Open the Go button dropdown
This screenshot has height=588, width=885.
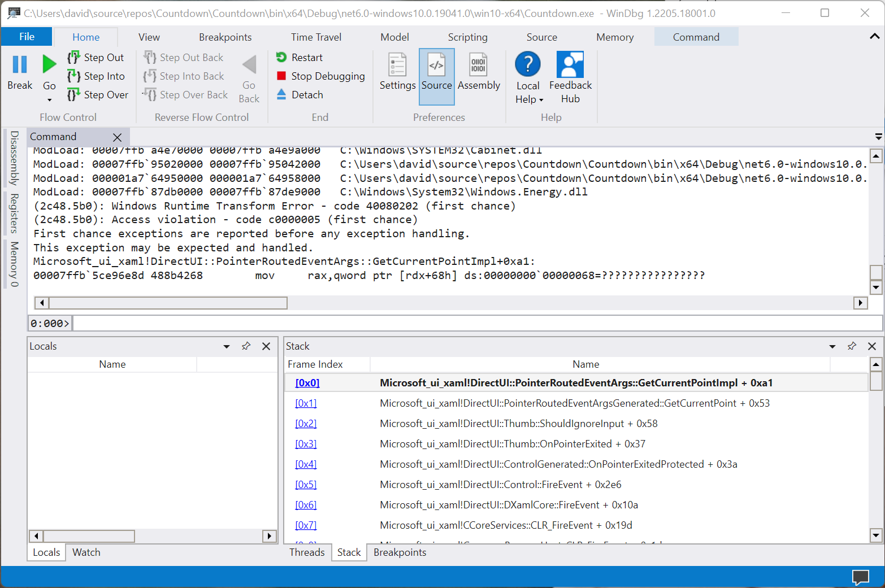(49, 99)
